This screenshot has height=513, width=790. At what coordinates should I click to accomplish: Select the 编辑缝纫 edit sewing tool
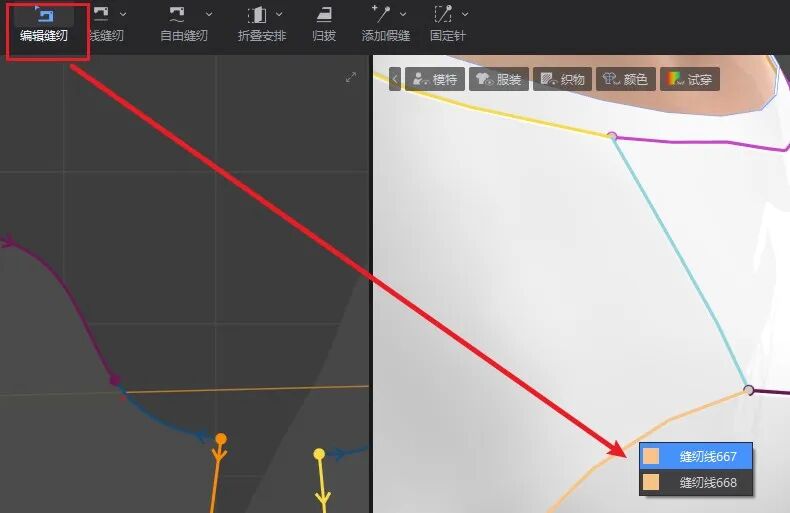click(44, 25)
